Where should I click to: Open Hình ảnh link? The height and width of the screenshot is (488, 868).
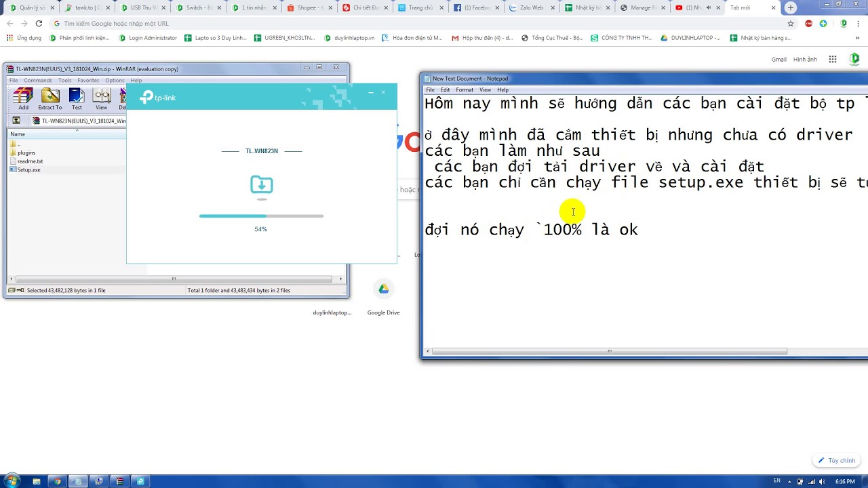[805, 60]
